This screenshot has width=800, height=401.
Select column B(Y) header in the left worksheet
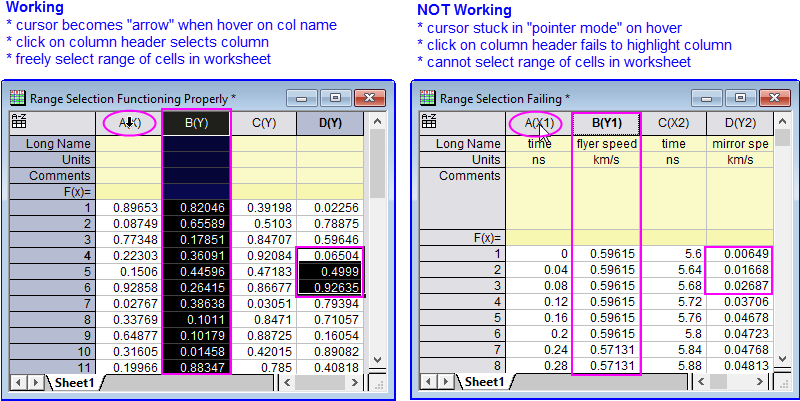196,123
